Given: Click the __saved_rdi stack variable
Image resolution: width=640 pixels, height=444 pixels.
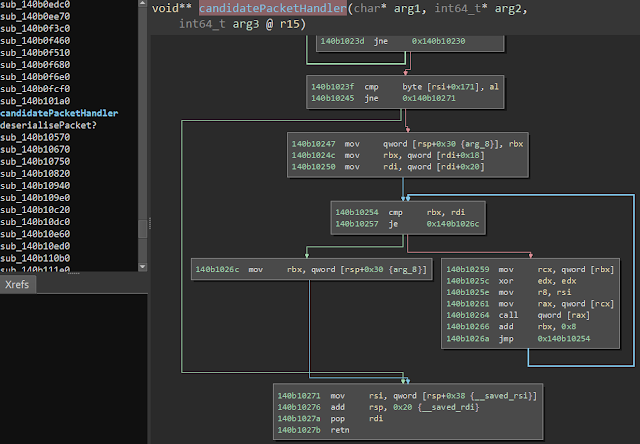Looking at the screenshot, I should (448, 407).
